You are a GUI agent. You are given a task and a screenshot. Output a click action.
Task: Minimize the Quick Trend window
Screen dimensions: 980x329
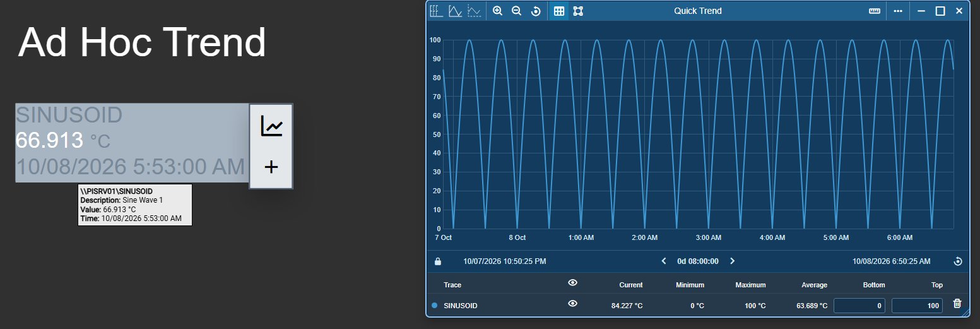click(921, 11)
